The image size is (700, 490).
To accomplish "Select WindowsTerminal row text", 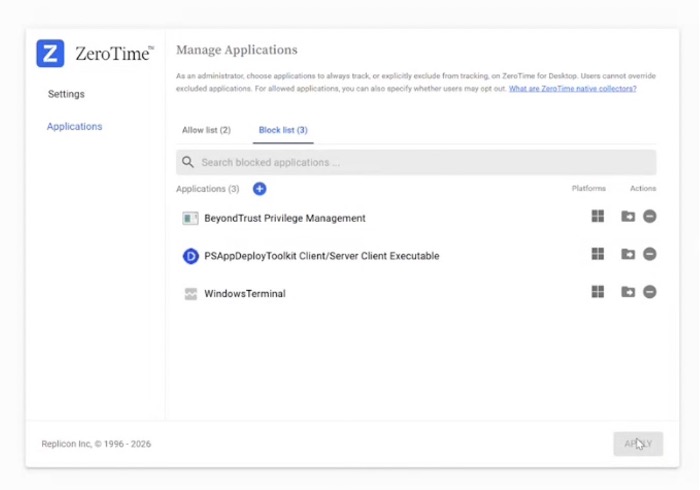I will (x=245, y=294).
